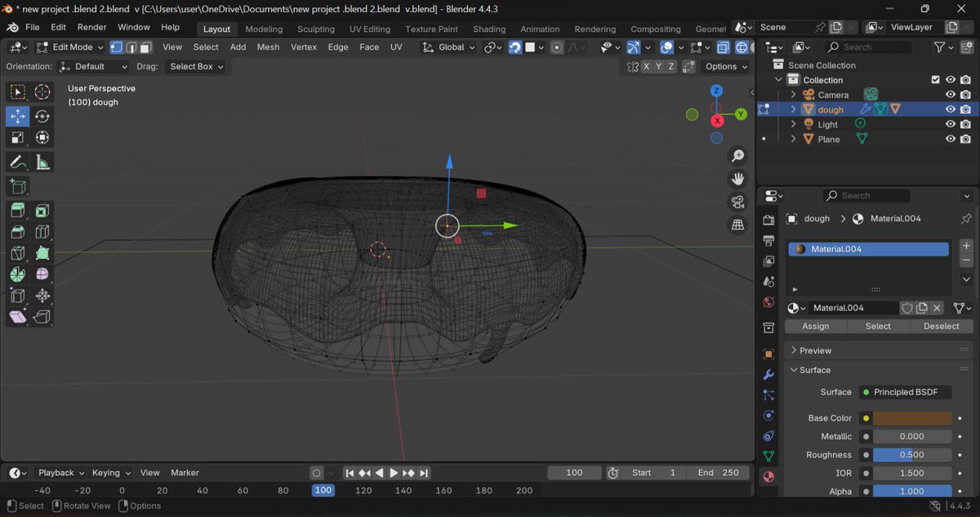Open the Edit Mode dropdown
Screen dimensions: 980x517
point(70,47)
